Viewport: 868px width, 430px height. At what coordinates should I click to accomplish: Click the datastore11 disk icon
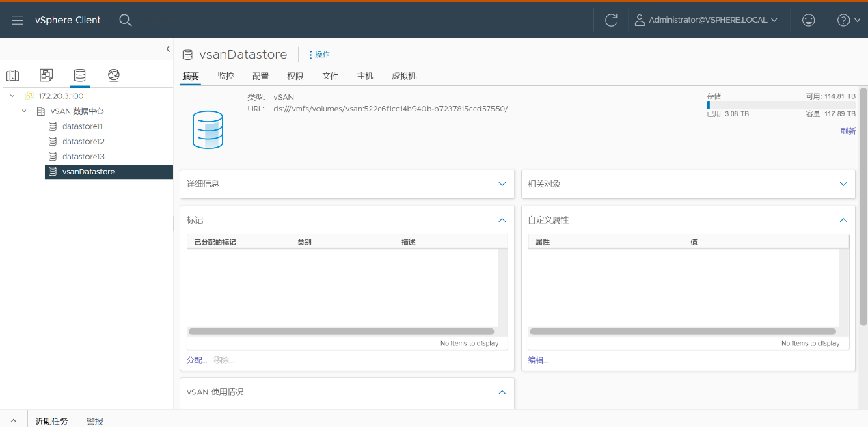53,126
